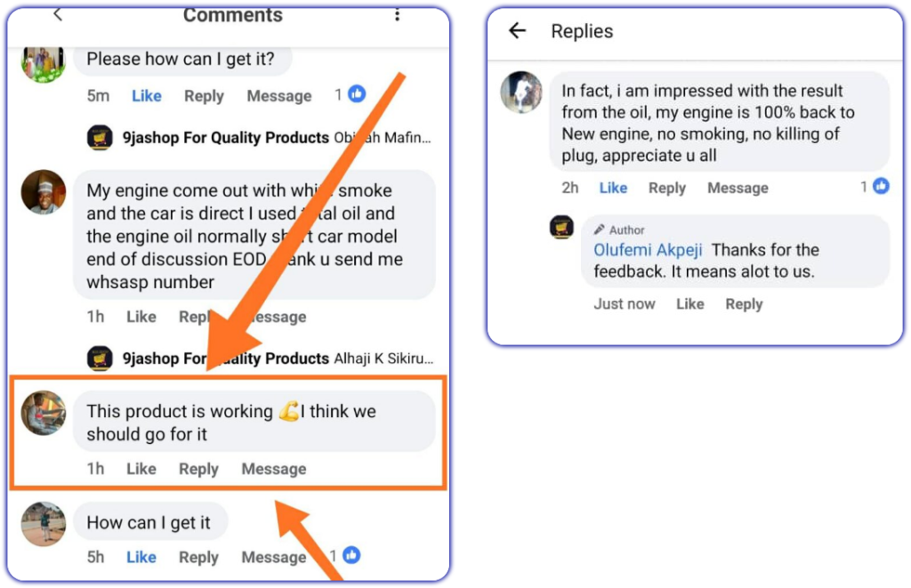Toggle Like on 'Please how can I get it?'
This screenshot has width=911, height=588.
pyautogui.click(x=147, y=96)
